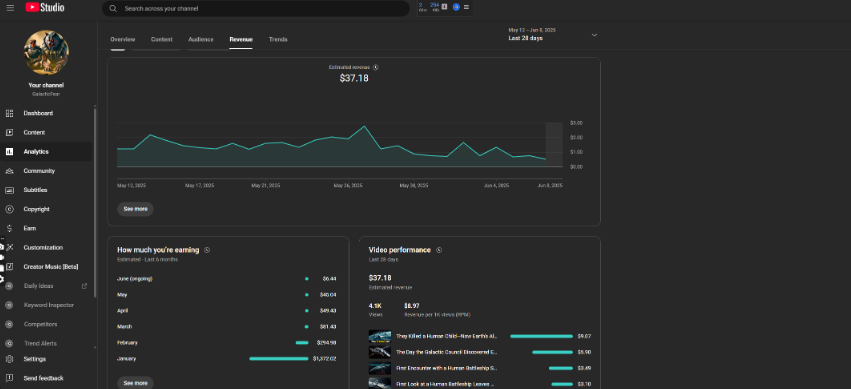
Task: Click the search magnifier icon
Action: tap(113, 9)
